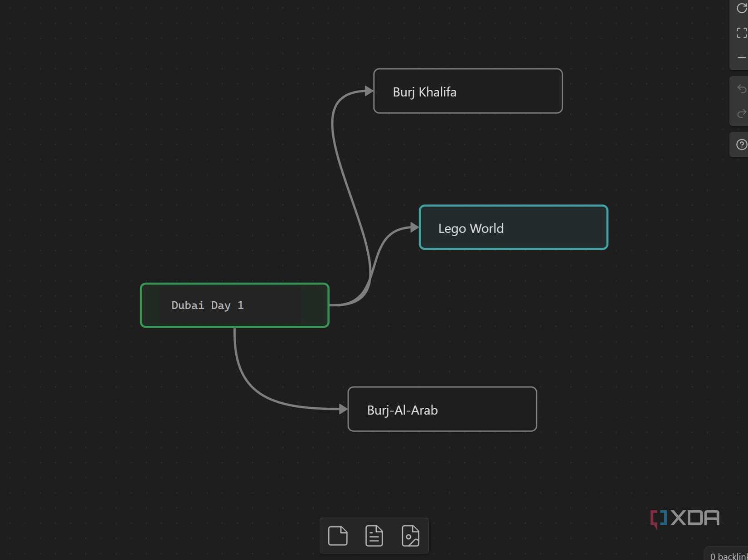Click the Burj Khalifa label text

point(424,92)
